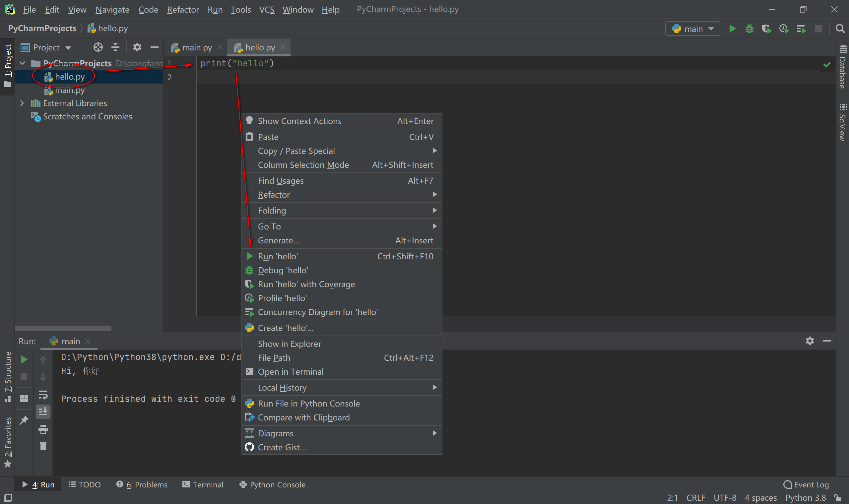
Task: Rerun main with the Run panel play icon
Action: pos(24,359)
